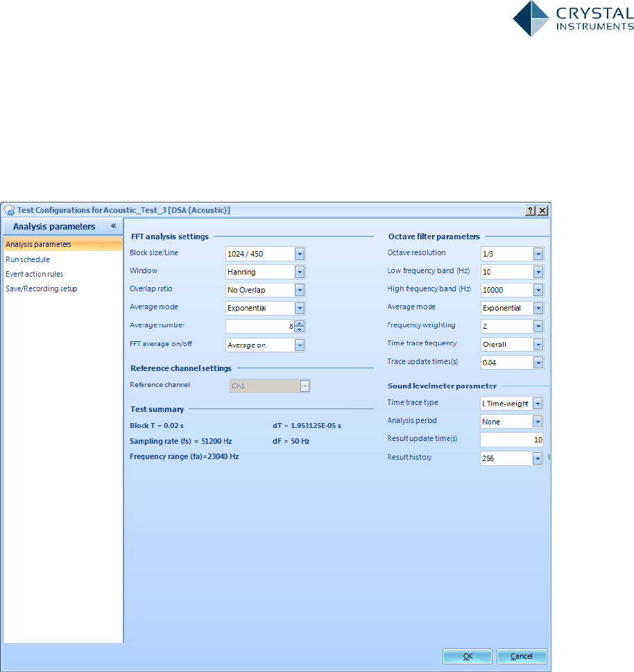Open the Time trace frequency dropdown
634x672 pixels.
click(538, 344)
